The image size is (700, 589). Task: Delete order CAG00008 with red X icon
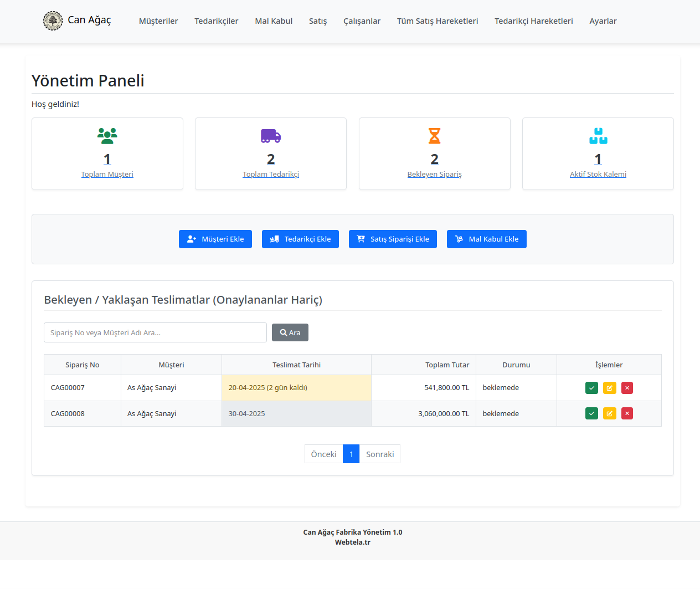pos(627,413)
